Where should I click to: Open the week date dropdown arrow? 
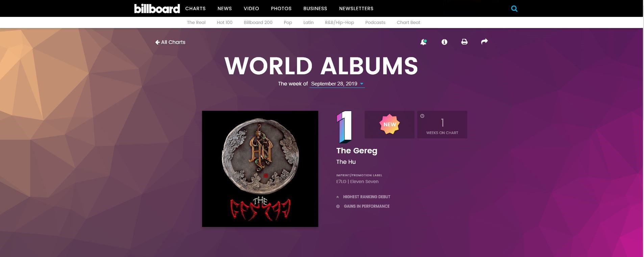pyautogui.click(x=362, y=84)
